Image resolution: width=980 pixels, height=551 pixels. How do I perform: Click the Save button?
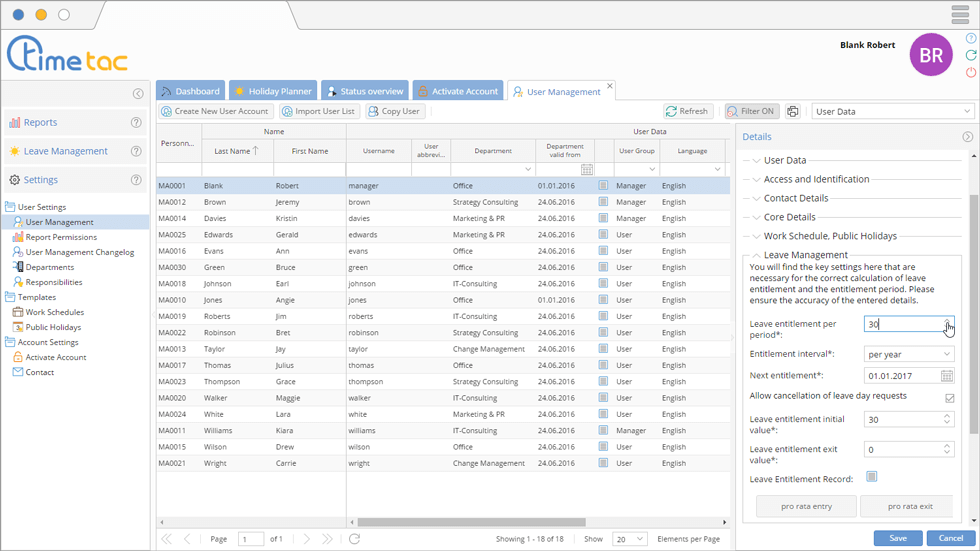[897, 538]
